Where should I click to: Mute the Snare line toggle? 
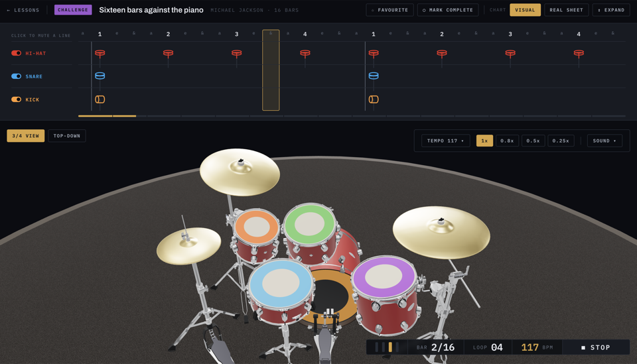16,76
